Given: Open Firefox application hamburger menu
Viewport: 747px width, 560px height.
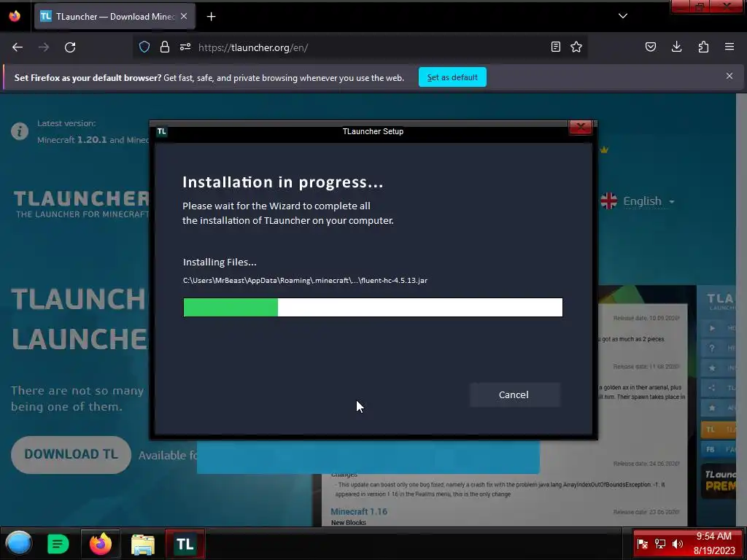Looking at the screenshot, I should pos(729,47).
